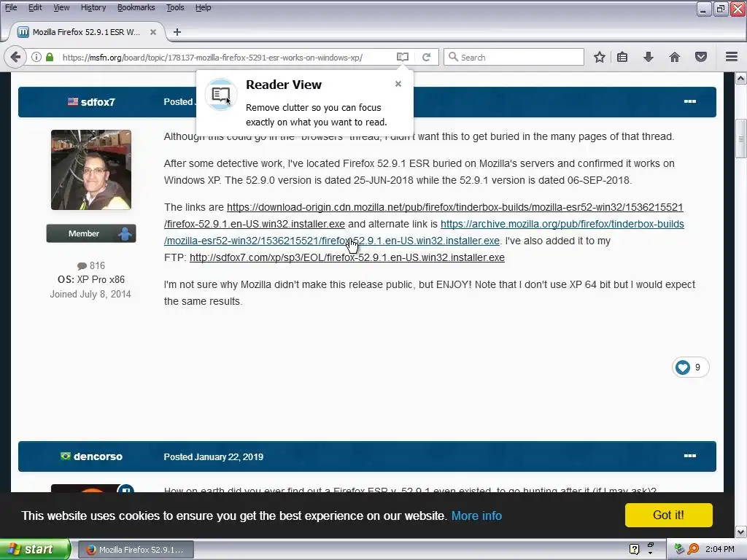Reload the current page

coord(426,57)
